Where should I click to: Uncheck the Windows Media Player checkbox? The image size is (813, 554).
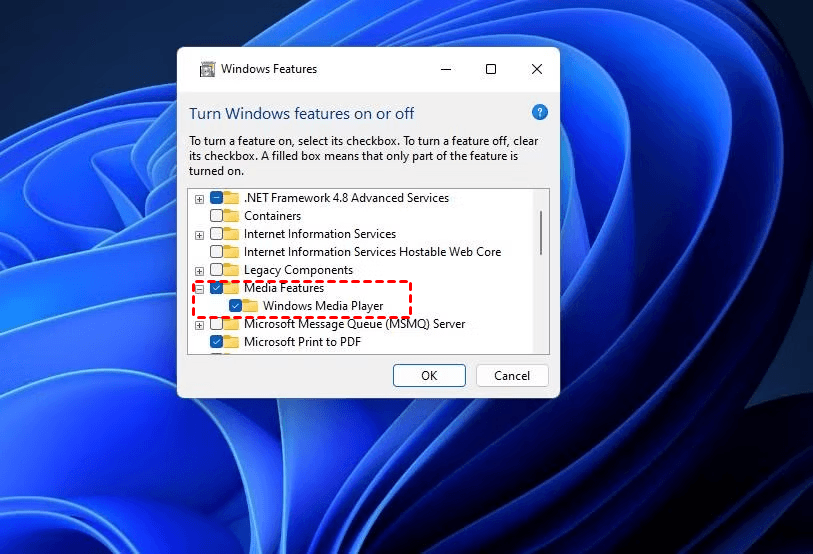[235, 306]
